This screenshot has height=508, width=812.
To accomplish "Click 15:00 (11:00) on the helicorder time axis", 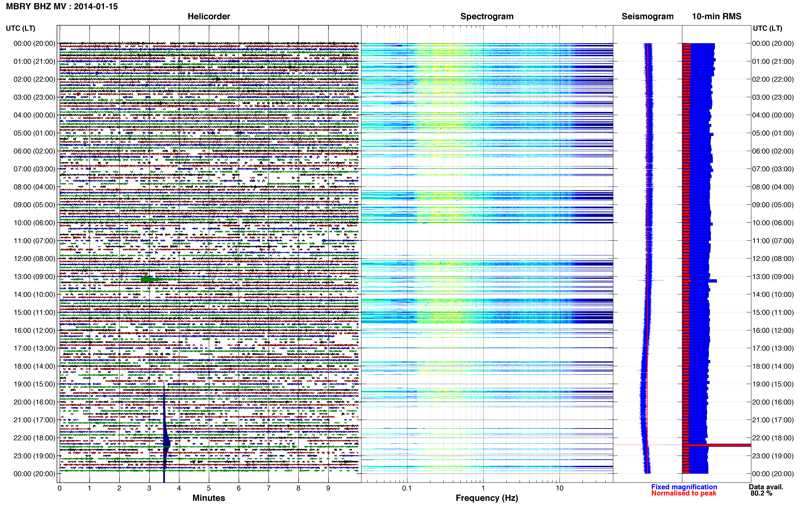I will [x=34, y=312].
